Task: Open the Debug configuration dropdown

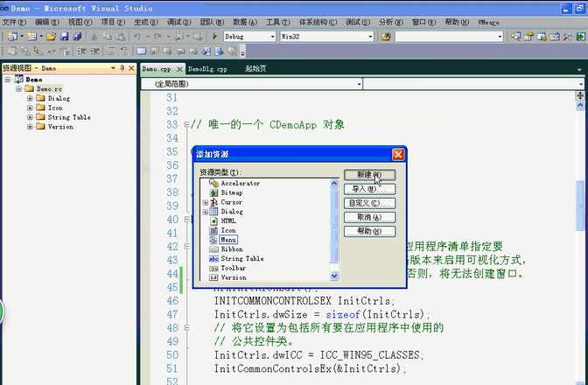Action: click(273, 37)
